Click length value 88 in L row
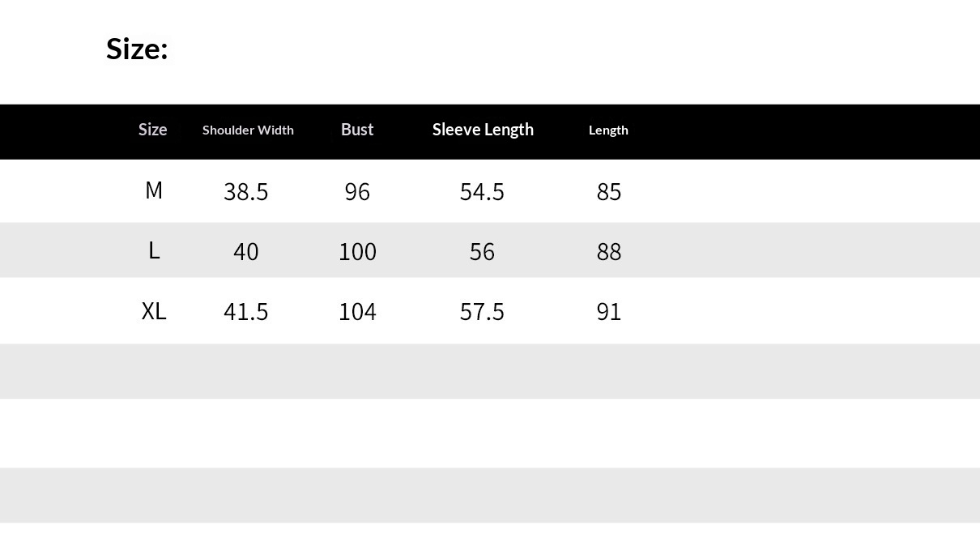This screenshot has width=980, height=534. pos(608,251)
